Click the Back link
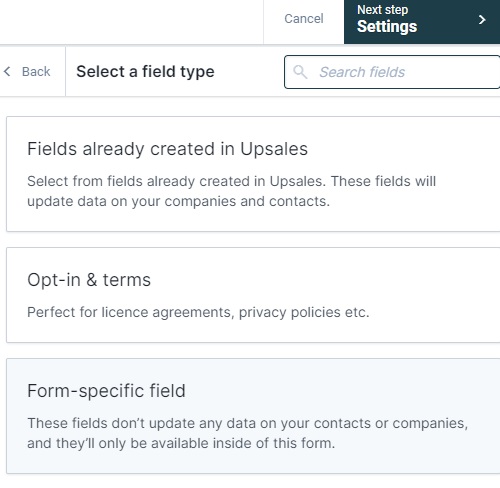The height and width of the screenshot is (488, 500). tap(36, 71)
